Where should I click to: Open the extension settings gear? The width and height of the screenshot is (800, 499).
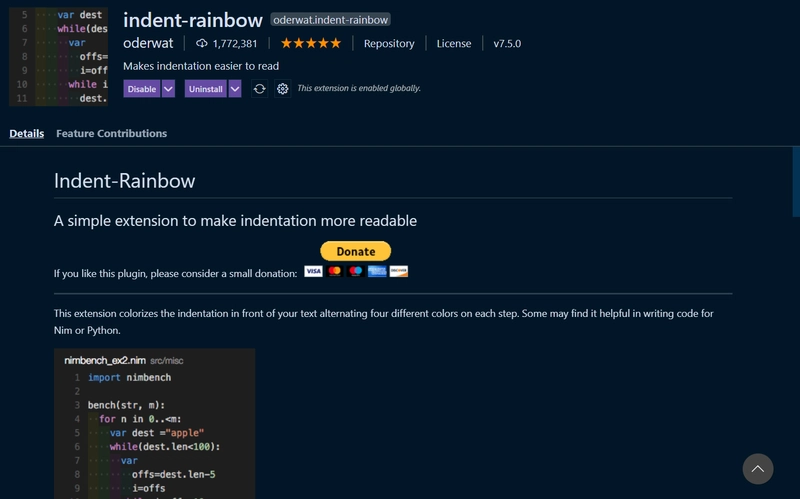[283, 89]
